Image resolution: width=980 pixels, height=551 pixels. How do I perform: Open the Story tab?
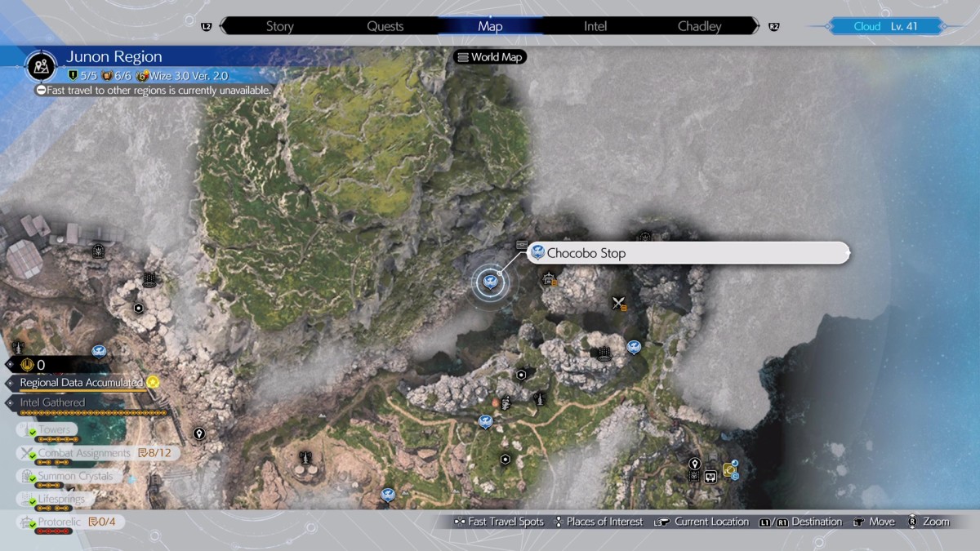coord(279,26)
